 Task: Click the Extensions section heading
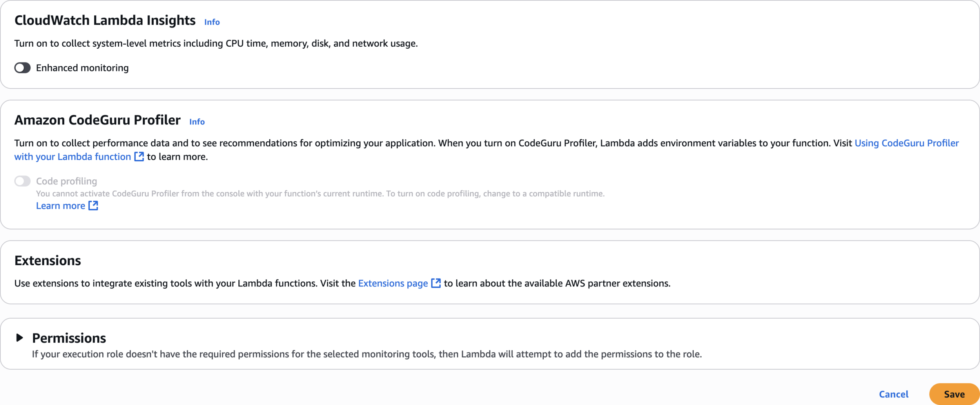(x=48, y=261)
